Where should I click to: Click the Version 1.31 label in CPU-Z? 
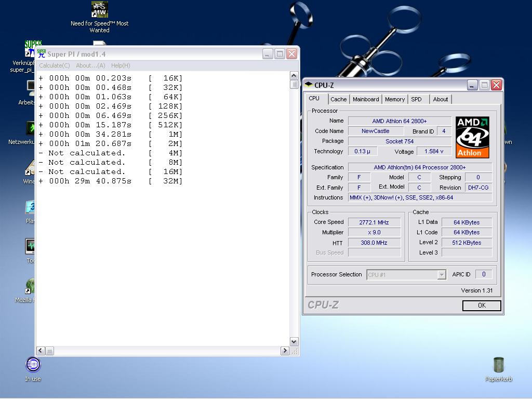coord(477,290)
